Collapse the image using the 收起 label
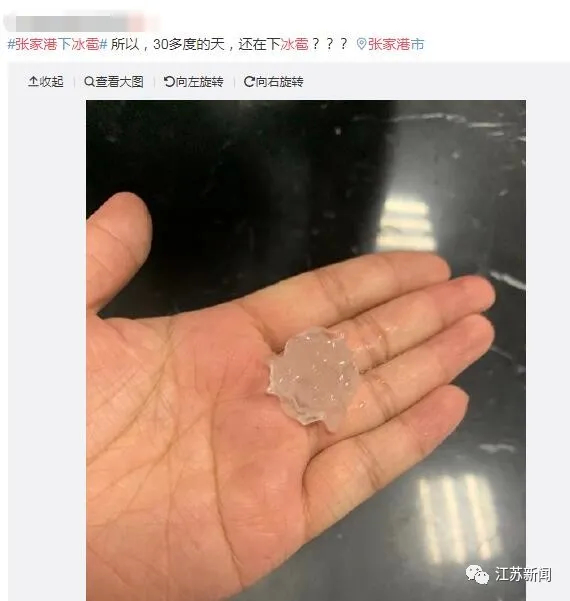570x601 pixels. click(x=51, y=81)
